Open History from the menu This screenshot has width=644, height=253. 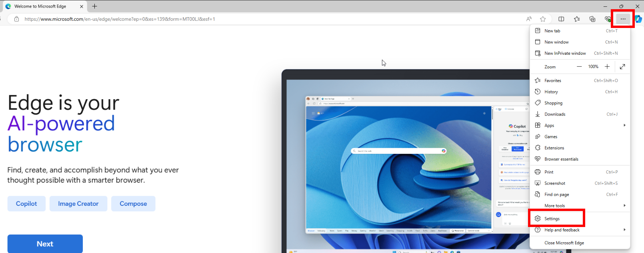click(580, 92)
